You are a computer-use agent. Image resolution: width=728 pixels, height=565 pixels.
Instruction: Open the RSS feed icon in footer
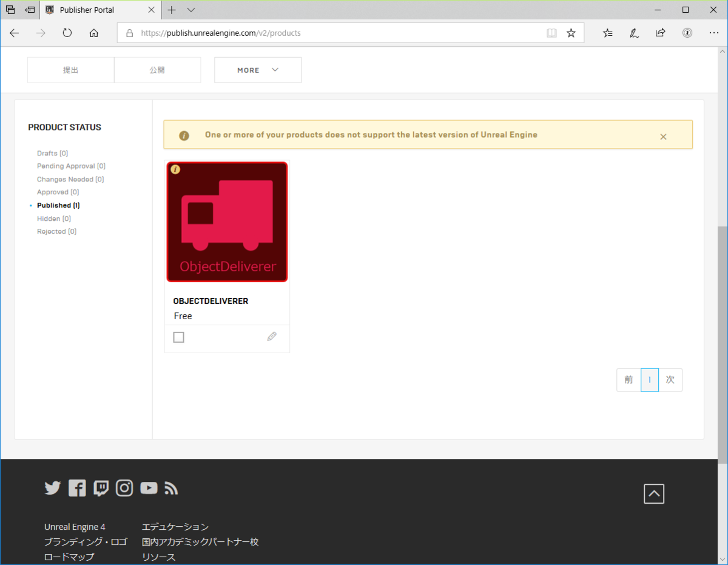[171, 488]
